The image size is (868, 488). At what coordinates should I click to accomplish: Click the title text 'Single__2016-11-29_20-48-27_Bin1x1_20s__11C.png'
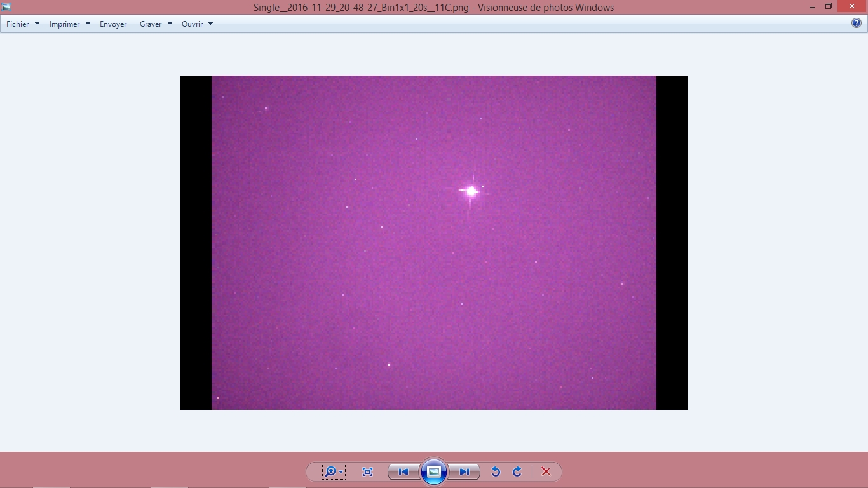(361, 8)
